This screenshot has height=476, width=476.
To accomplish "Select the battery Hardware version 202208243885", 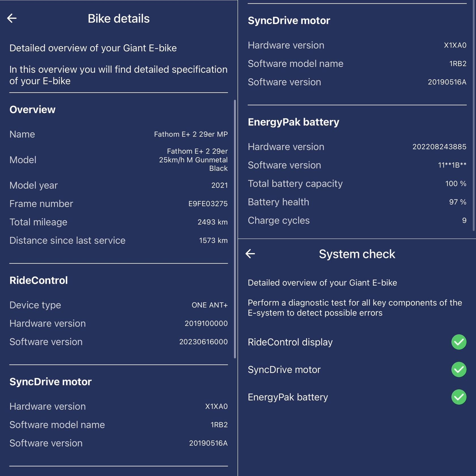I will click(x=439, y=147).
